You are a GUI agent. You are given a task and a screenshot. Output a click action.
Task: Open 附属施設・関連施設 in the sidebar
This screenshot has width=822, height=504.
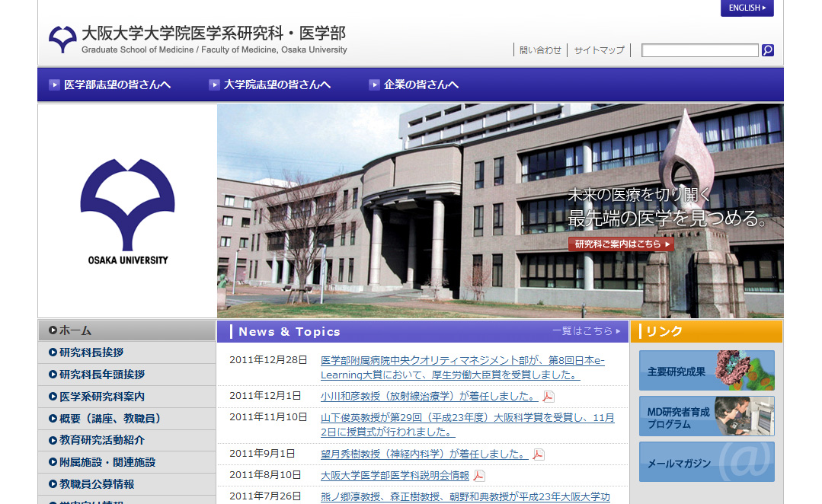click(107, 462)
